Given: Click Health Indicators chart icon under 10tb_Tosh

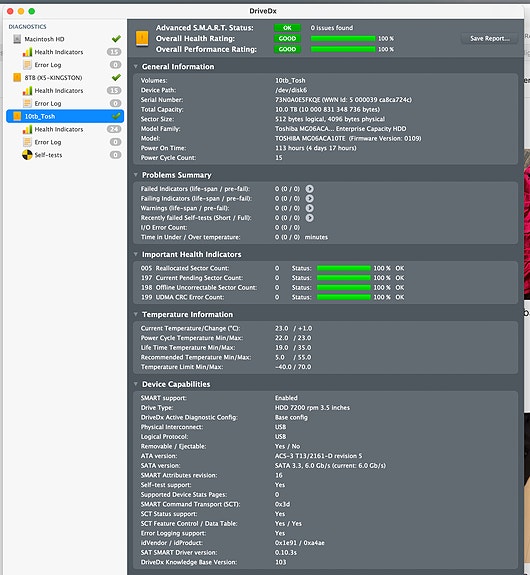Looking at the screenshot, I should pos(27,129).
